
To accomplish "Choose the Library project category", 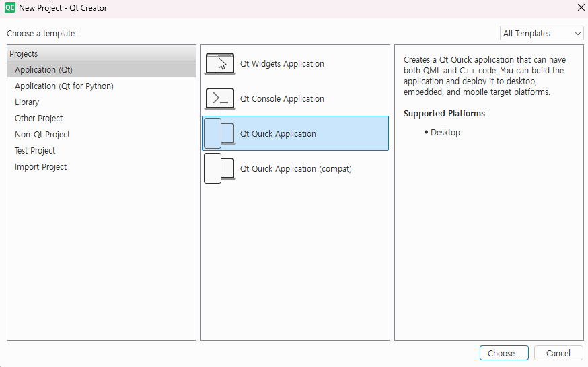I will tap(27, 102).
